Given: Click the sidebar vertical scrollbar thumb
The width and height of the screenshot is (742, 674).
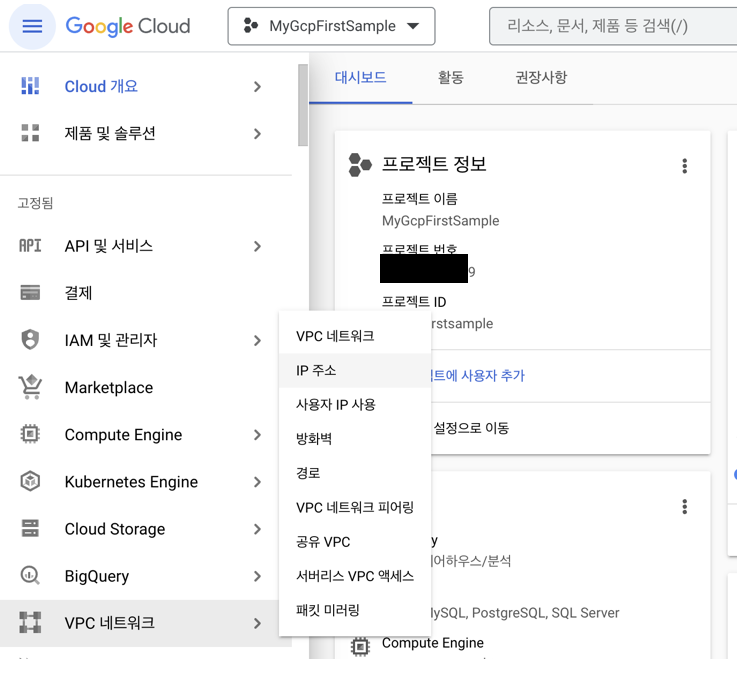Looking at the screenshot, I should [303, 105].
